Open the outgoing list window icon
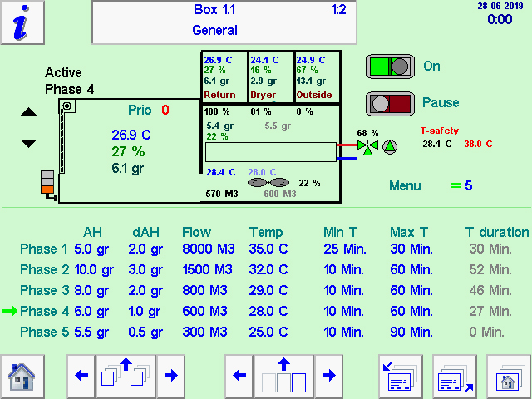This screenshot has width=532, height=399. (x=453, y=377)
